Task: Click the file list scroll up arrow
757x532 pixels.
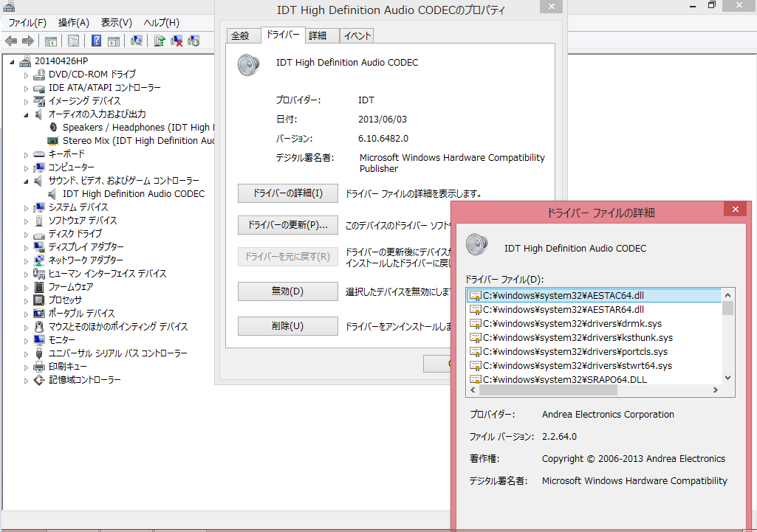Action: [727, 294]
